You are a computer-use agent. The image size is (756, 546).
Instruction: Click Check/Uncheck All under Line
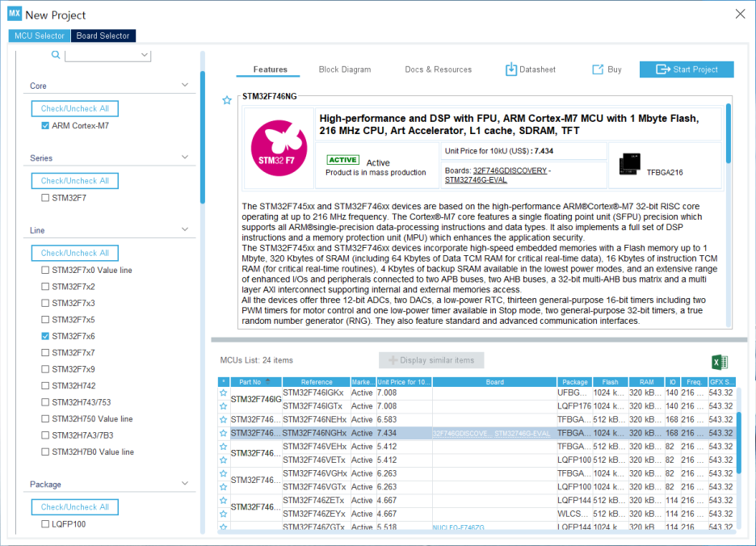75,254
